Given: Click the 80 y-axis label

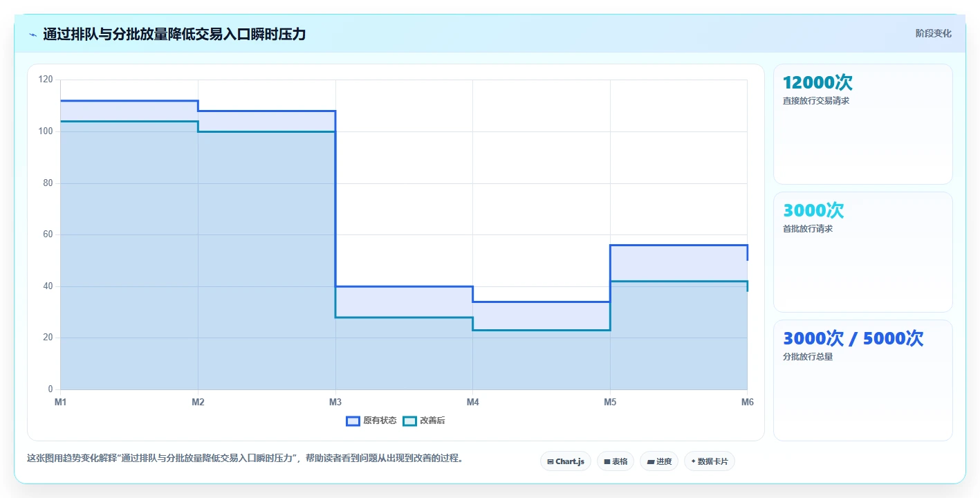Looking at the screenshot, I should (48, 183).
